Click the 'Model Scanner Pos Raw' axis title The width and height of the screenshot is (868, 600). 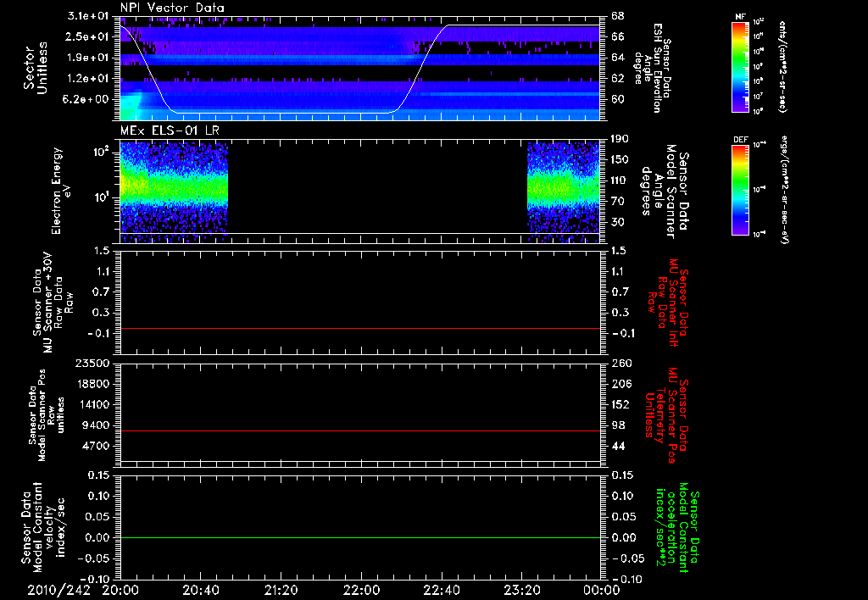point(47,414)
